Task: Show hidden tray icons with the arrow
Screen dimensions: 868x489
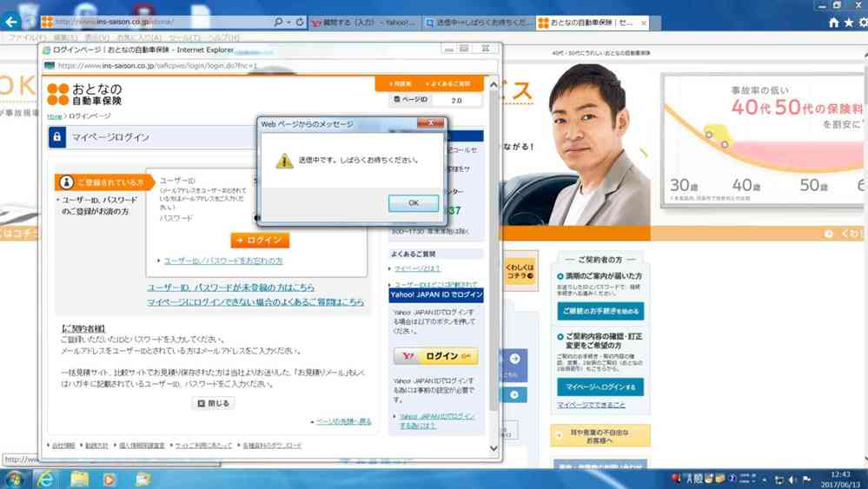Action: [765, 479]
